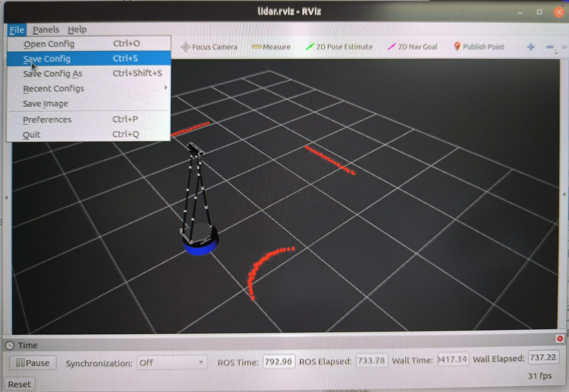Expand the hidden left side panel arrow

coord(7,197)
